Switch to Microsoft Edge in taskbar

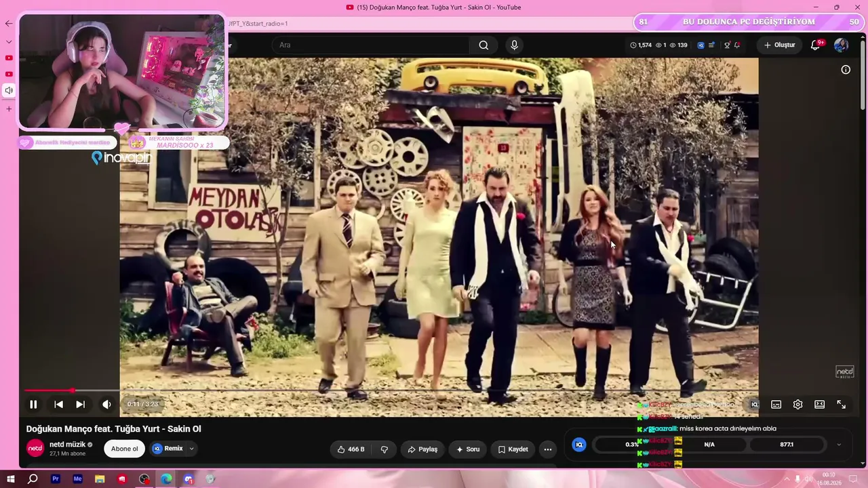[166, 479]
